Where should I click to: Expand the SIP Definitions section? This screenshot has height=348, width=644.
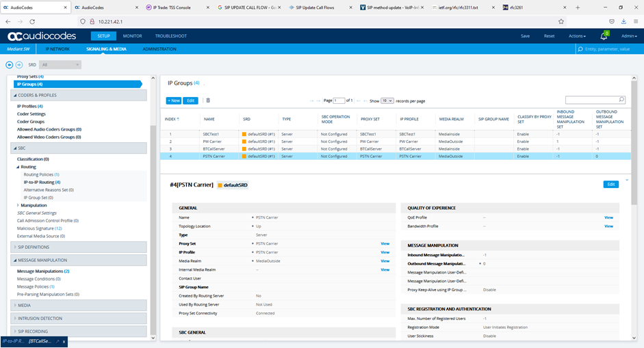coord(79,247)
